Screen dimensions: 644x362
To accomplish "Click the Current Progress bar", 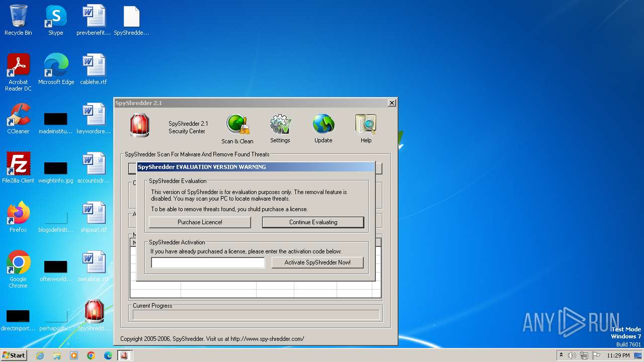I will point(256,315).
